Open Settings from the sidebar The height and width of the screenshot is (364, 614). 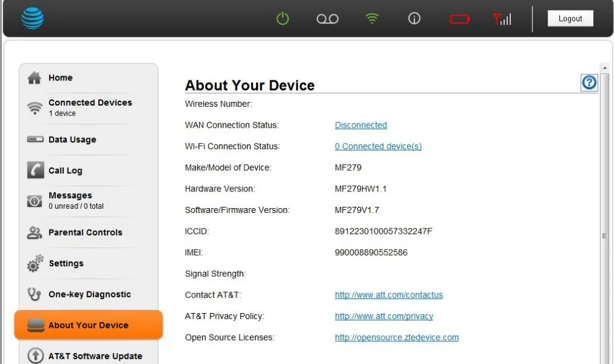[x=66, y=263]
